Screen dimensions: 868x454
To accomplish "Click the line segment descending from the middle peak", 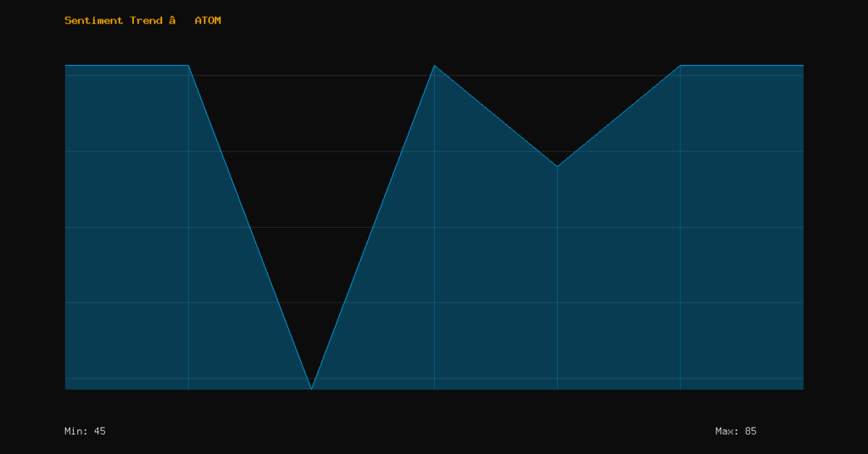I will (496, 116).
